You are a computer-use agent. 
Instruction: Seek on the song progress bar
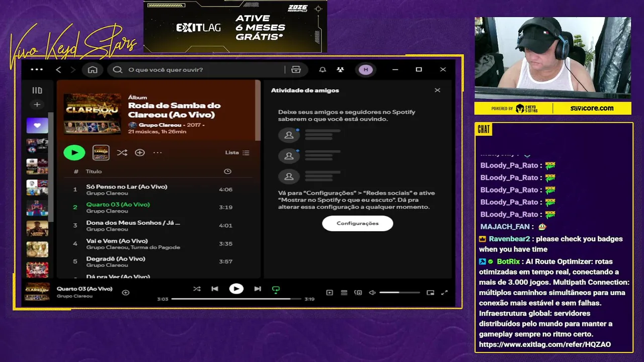236,299
